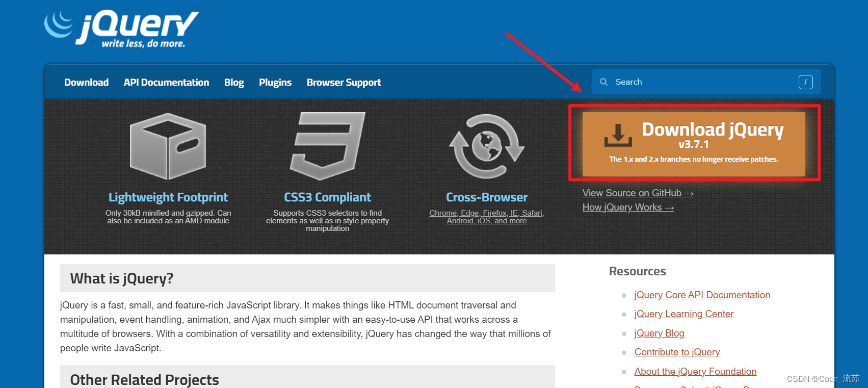
Task: Click the jQuery logo at top
Action: (121, 29)
